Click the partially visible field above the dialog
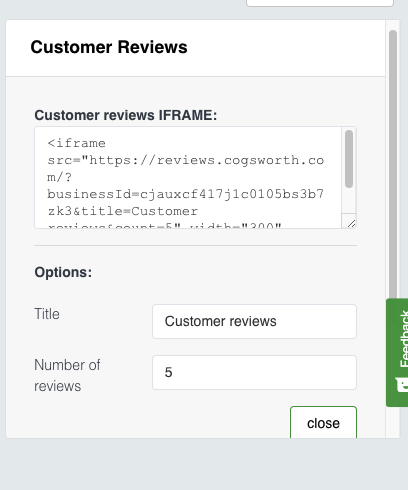This screenshot has width=408, height=490. [x=320, y=3]
